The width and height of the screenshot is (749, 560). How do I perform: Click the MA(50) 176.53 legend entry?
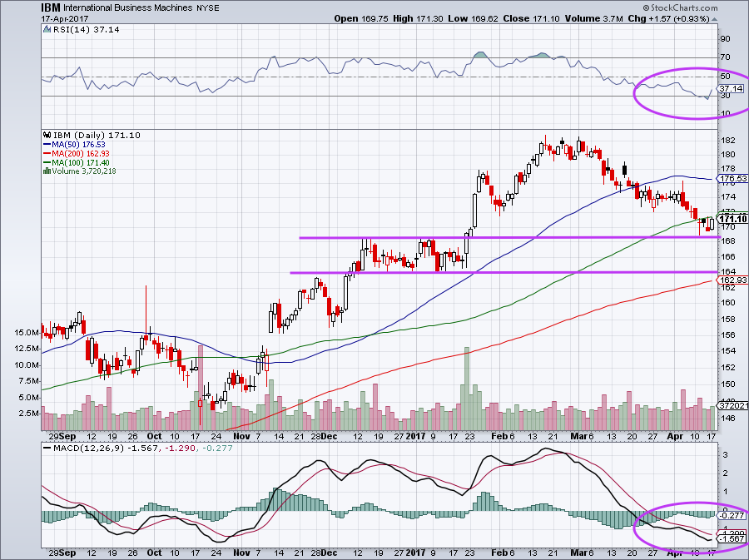78,144
